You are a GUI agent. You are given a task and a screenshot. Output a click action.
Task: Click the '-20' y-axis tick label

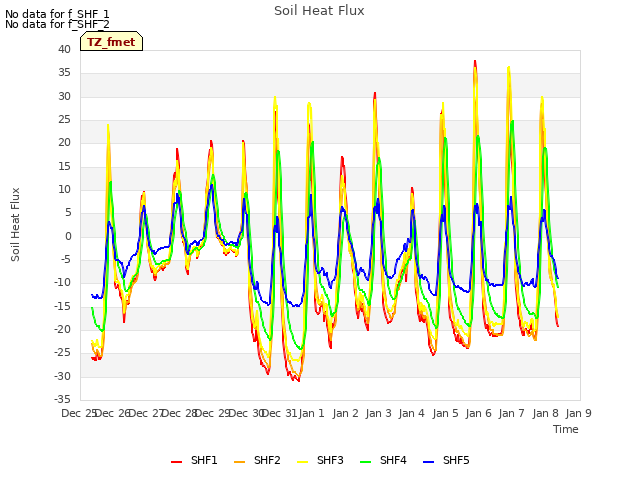62,329
